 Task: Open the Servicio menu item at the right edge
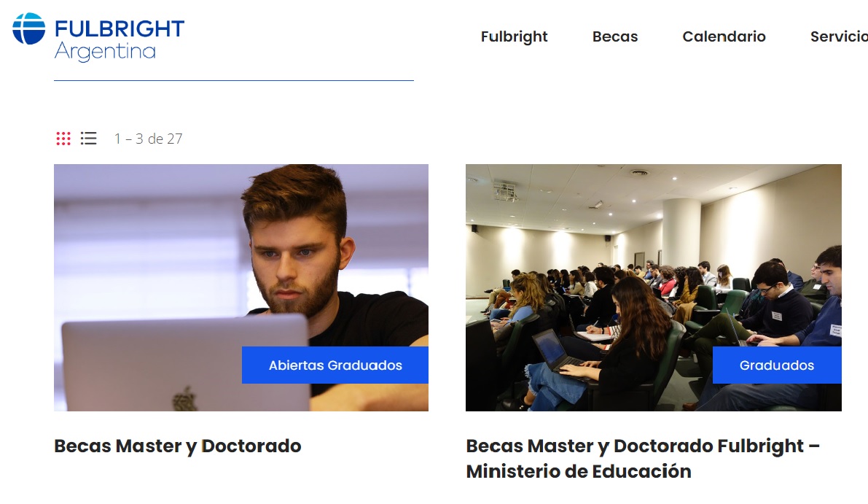tap(840, 36)
